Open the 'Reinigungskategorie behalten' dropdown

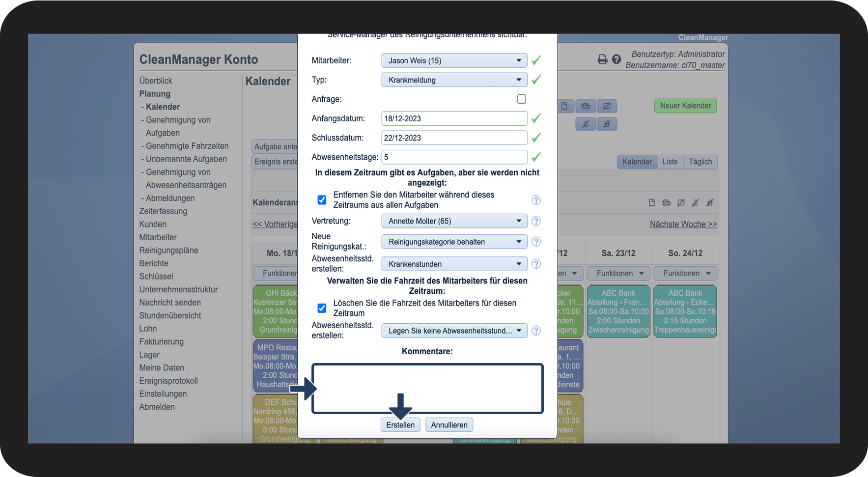point(454,242)
